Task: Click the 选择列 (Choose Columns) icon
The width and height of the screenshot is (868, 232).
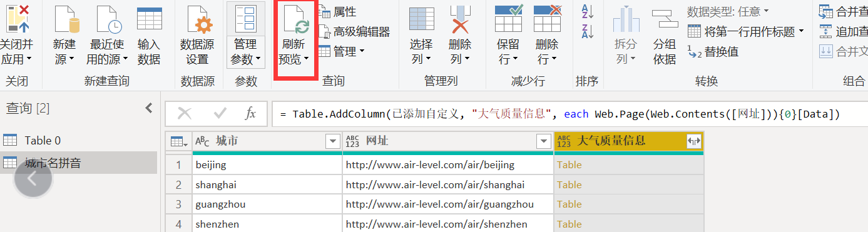Action: tap(421, 19)
